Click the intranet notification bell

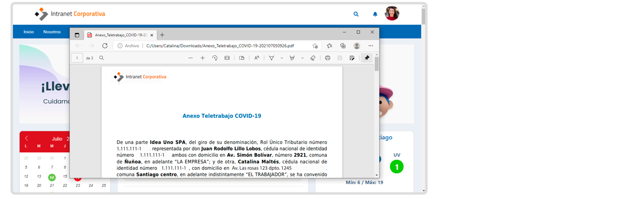tap(375, 14)
